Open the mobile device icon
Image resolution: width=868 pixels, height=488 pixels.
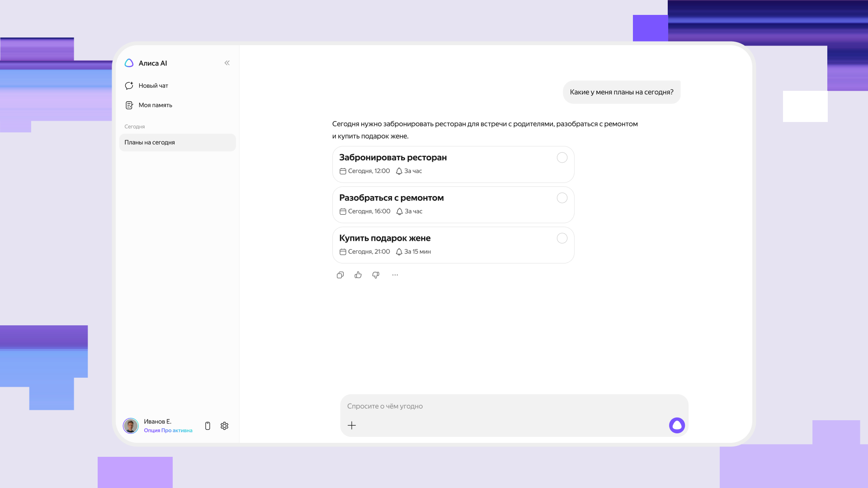click(x=208, y=426)
